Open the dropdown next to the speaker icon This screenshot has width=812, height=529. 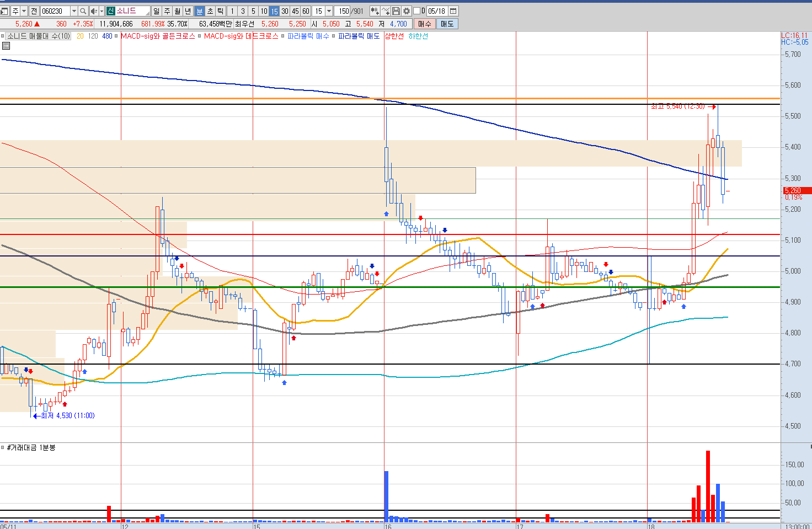(101, 11)
